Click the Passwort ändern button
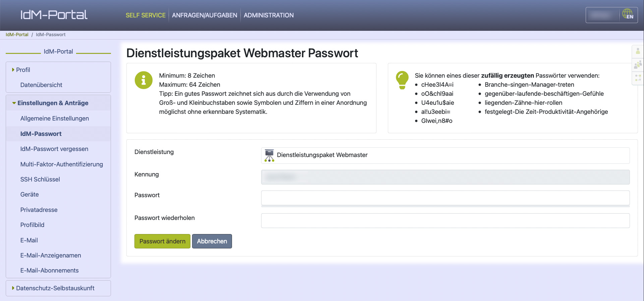The image size is (644, 301). pyautogui.click(x=162, y=241)
